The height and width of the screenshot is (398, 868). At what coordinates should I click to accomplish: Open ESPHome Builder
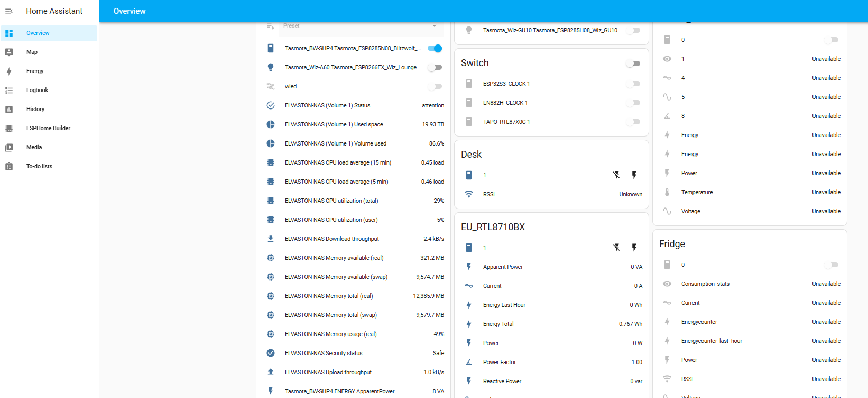point(49,128)
